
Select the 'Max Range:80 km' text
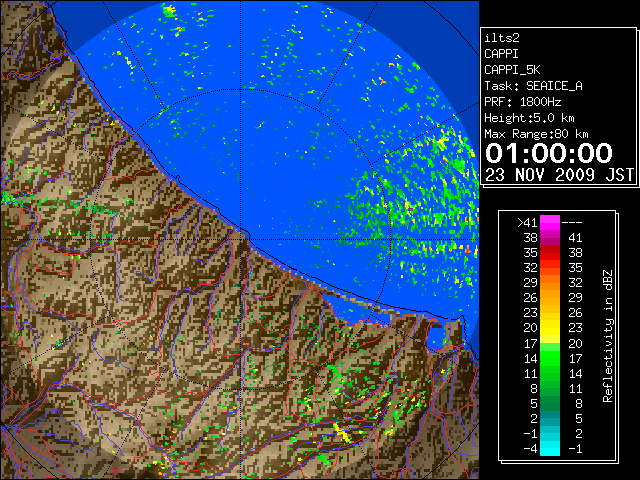click(x=536, y=134)
